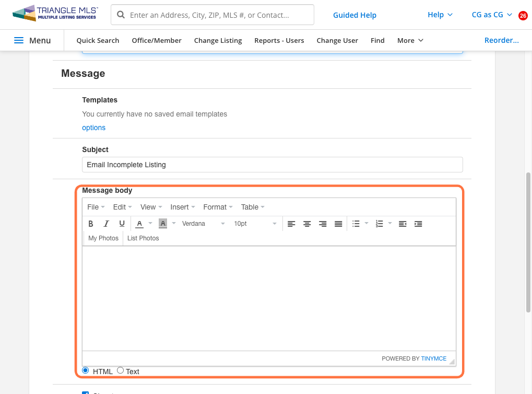Image resolution: width=532 pixels, height=394 pixels.
Task: Open Verdana font family dropdown
Action: pos(203,224)
